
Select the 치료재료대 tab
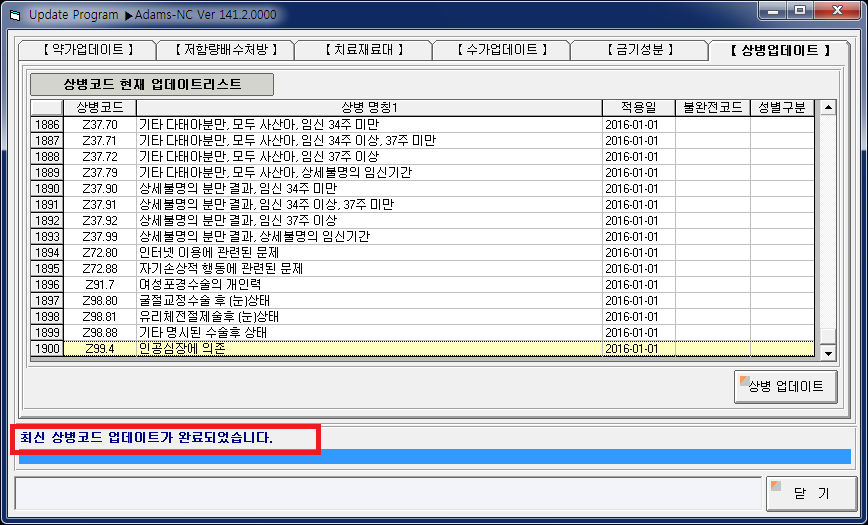(x=363, y=50)
